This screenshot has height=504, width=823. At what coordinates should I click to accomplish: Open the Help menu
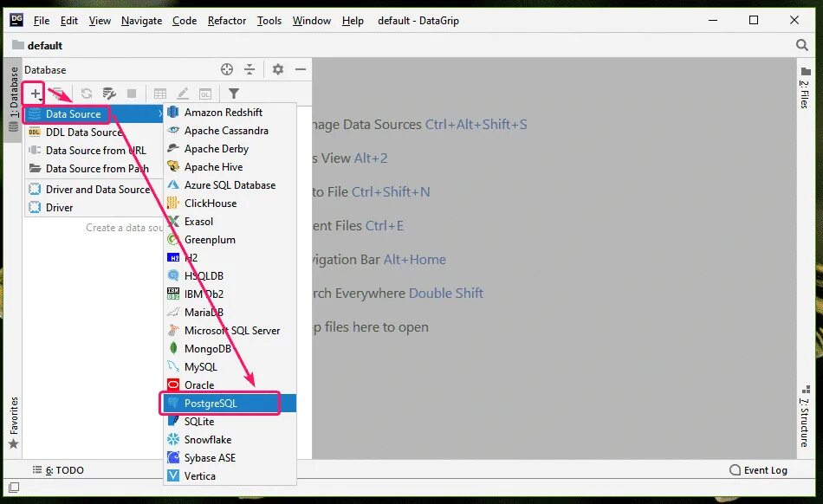pos(353,21)
